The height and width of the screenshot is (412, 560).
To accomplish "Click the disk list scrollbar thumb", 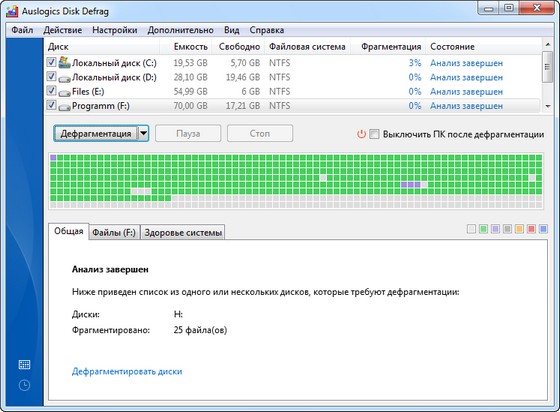I will pyautogui.click(x=547, y=67).
